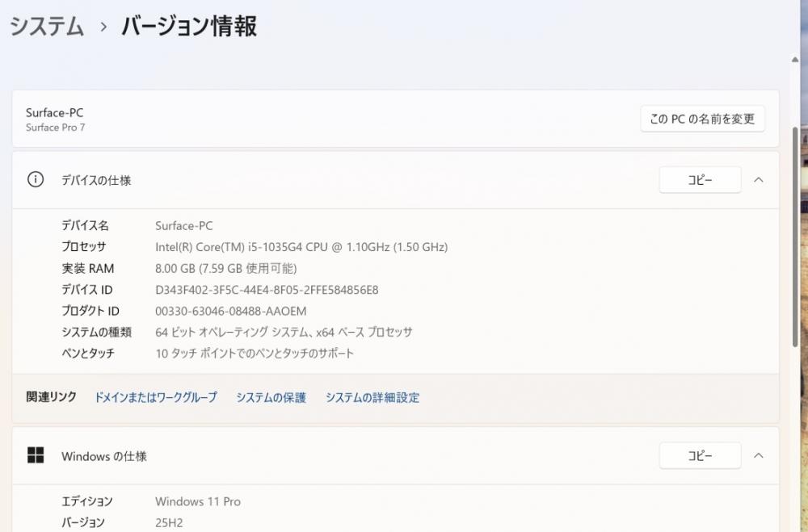Click the デバイス ID label
808x532 pixels.
86,290
